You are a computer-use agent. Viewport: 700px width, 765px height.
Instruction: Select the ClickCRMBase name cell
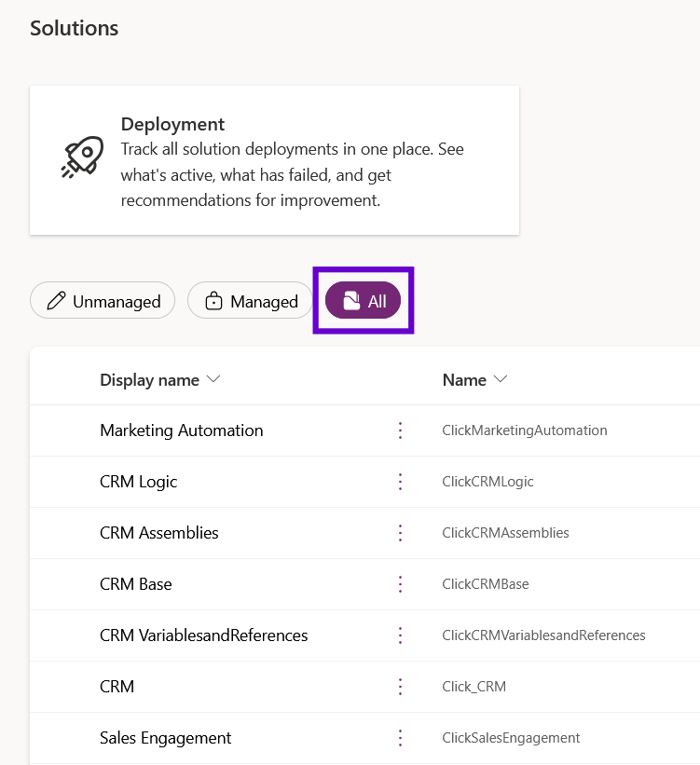coord(486,584)
